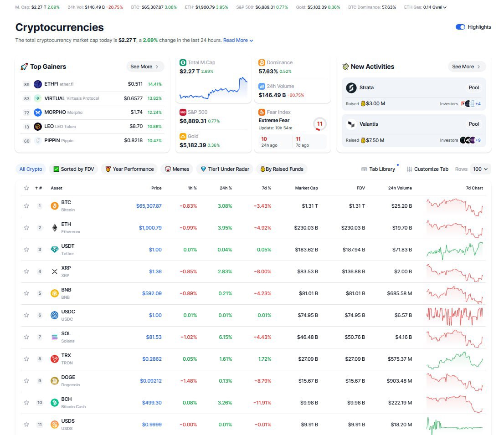This screenshot has width=504, height=435.
Task: Click the Solana logo icon
Action: tap(54, 337)
